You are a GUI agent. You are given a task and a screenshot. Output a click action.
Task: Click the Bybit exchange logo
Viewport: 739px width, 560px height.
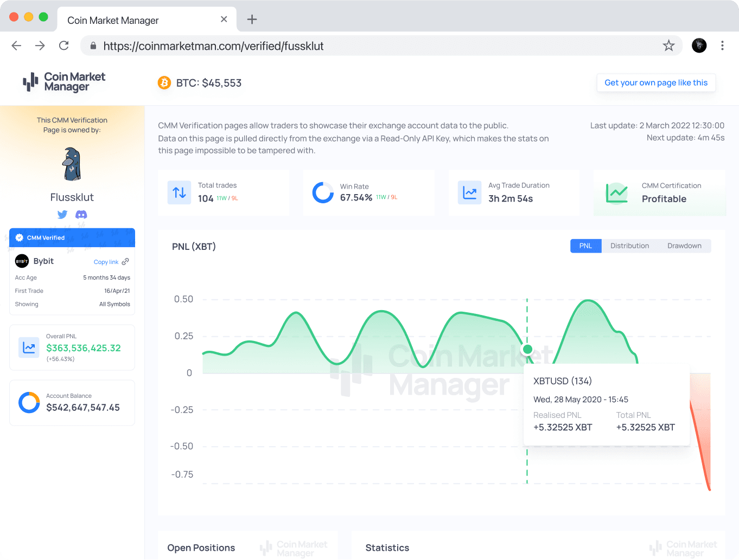pyautogui.click(x=22, y=261)
